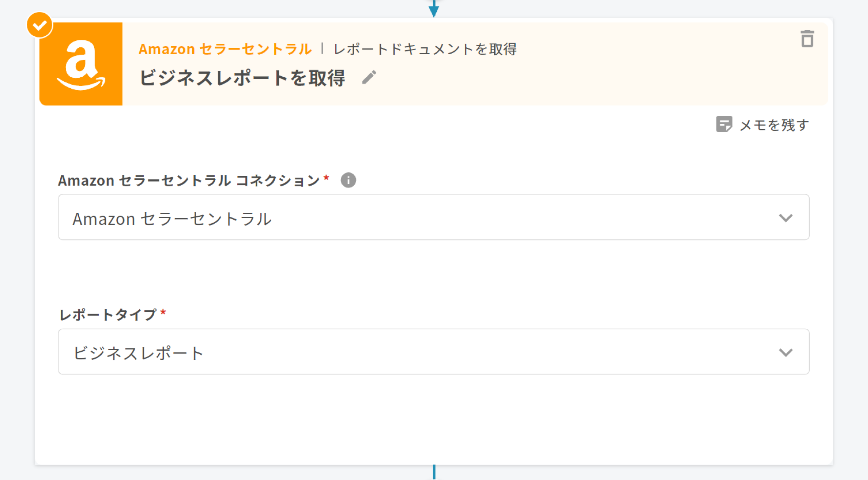Delete this step with the trash icon
868x480 pixels.
point(807,39)
